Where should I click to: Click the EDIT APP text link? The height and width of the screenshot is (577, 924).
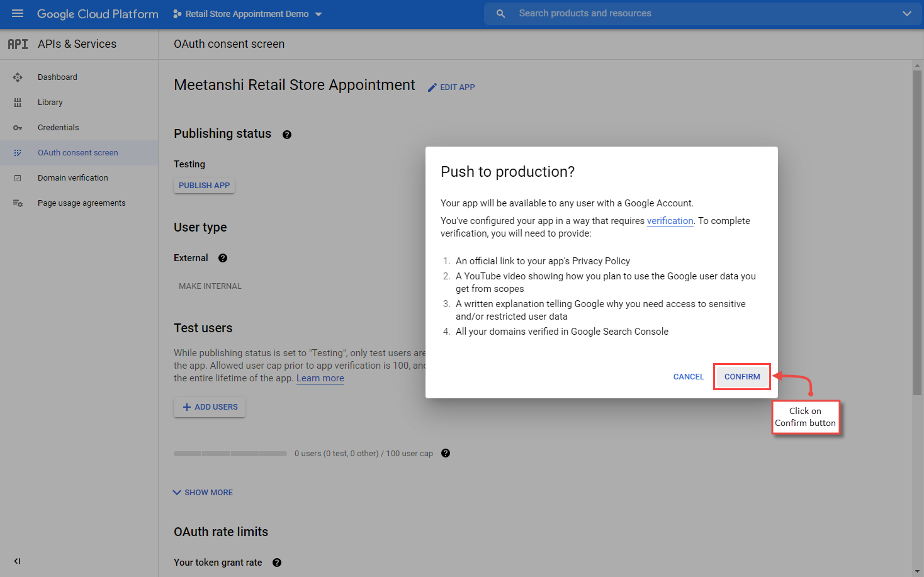pyautogui.click(x=458, y=87)
